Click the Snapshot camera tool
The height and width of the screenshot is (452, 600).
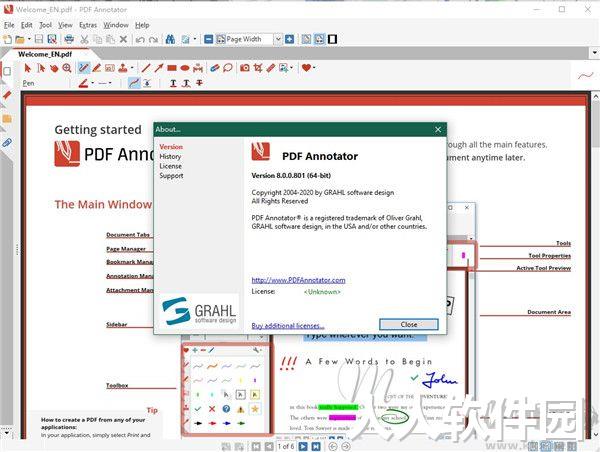click(245, 68)
